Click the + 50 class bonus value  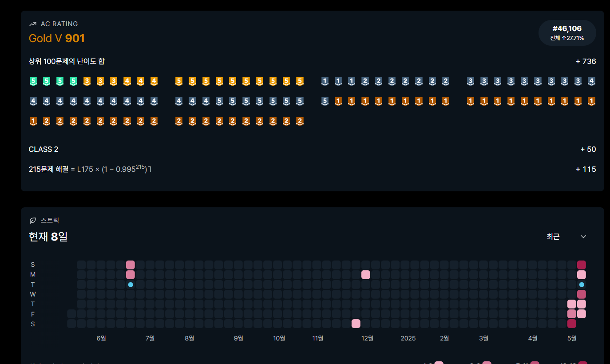(x=588, y=149)
